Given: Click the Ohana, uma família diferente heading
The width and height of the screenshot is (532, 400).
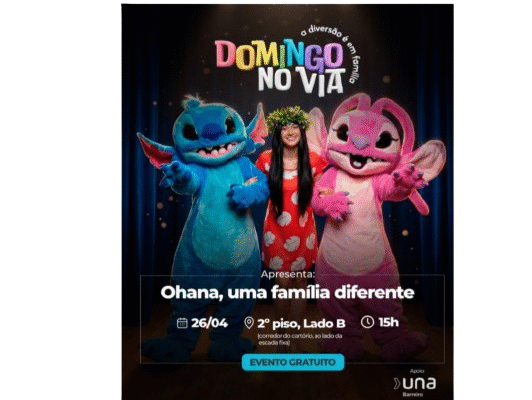Looking at the screenshot, I should (287, 292).
